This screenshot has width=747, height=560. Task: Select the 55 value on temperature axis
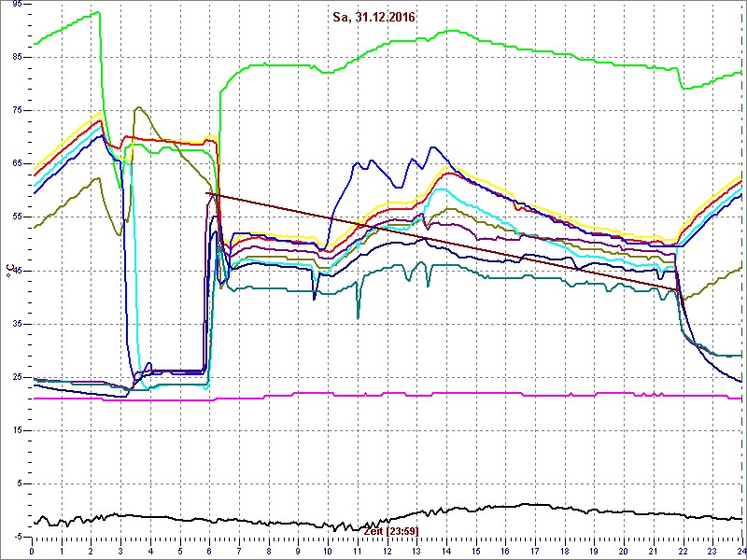[17, 217]
